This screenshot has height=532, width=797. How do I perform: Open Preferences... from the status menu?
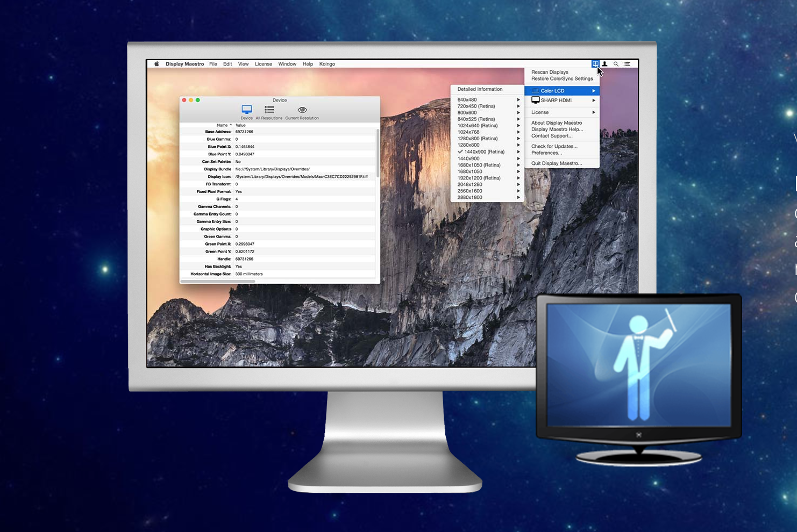coord(546,153)
